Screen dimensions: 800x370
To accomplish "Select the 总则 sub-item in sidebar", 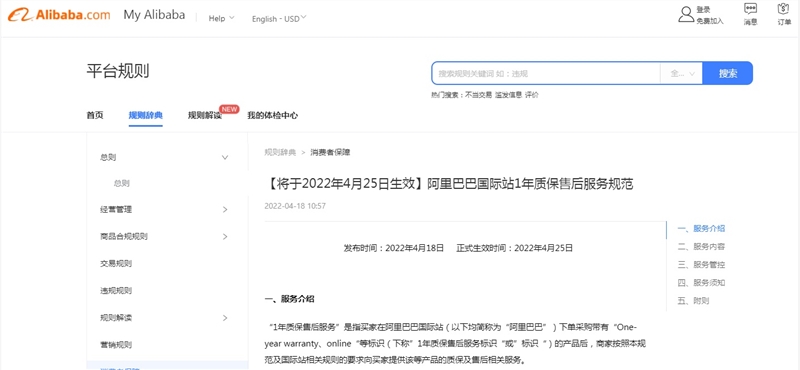I will (121, 183).
